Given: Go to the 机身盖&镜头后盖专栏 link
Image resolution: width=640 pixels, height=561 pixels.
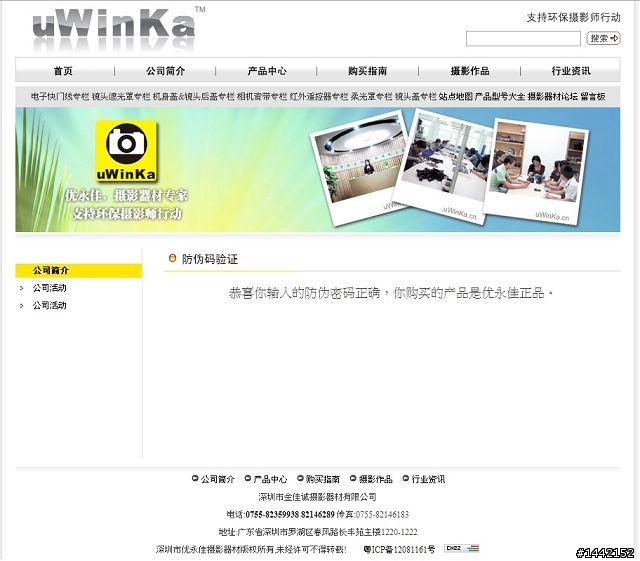Looking at the screenshot, I should coord(193,96).
